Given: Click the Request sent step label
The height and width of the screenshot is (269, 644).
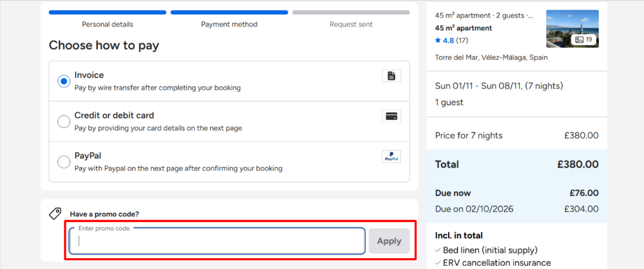Looking at the screenshot, I should point(351,25).
